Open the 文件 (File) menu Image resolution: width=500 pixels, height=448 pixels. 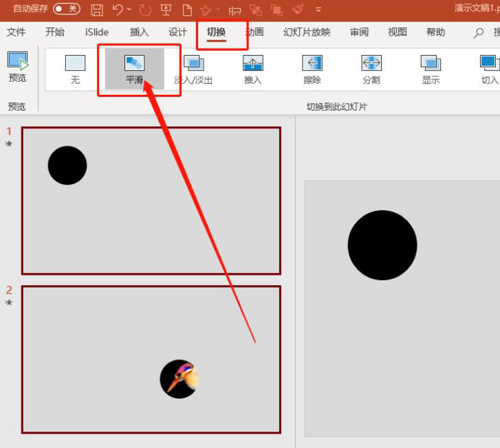pos(16,32)
